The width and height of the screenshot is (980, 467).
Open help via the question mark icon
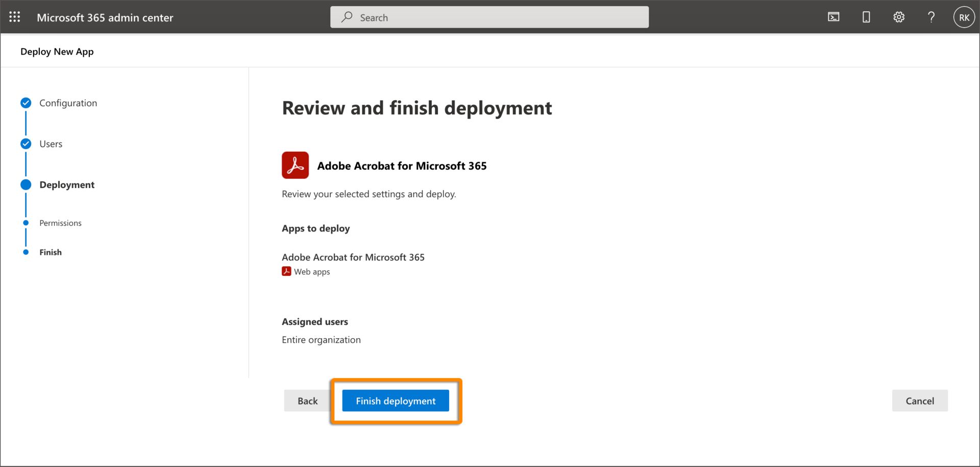tap(931, 17)
